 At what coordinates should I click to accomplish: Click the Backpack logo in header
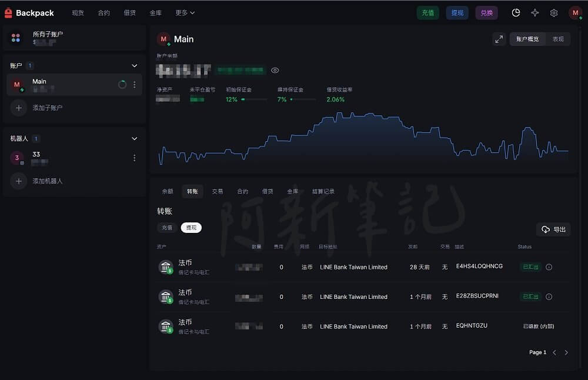(x=29, y=13)
